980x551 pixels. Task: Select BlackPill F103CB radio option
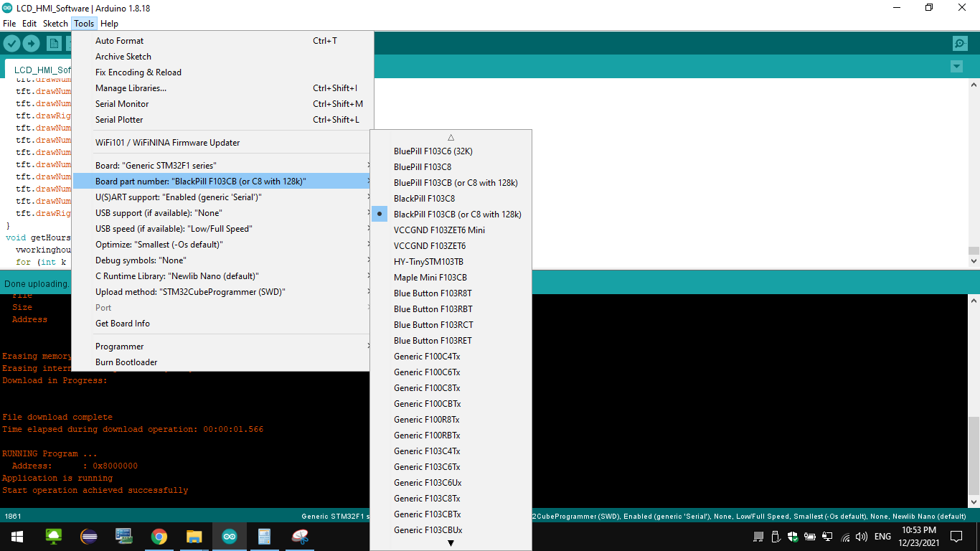[451, 215]
